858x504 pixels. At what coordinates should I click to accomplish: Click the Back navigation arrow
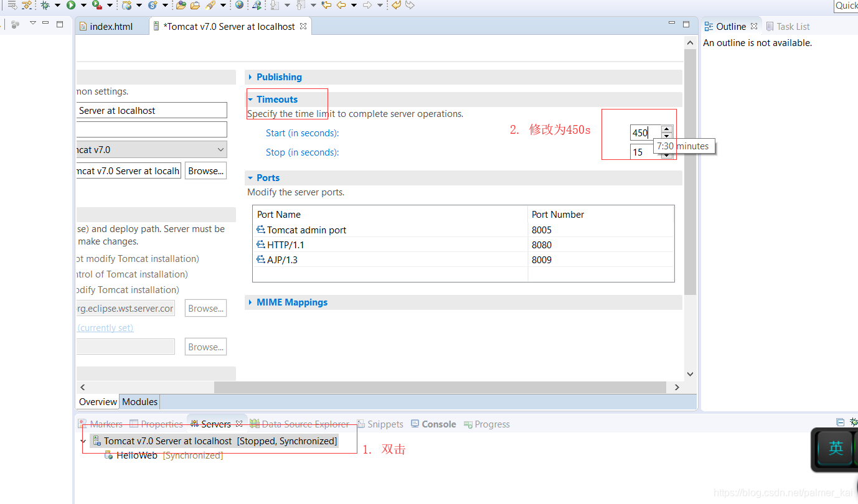coord(341,6)
